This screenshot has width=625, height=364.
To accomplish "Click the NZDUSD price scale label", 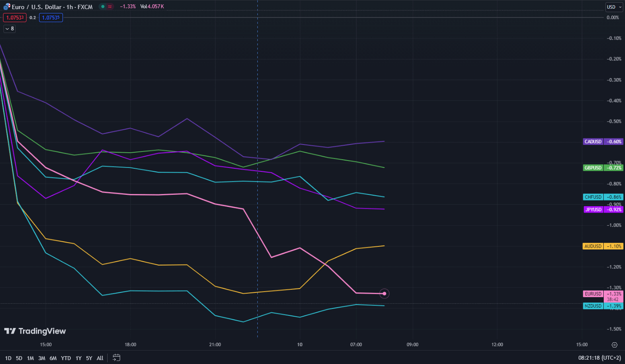I will pyautogui.click(x=593, y=306).
